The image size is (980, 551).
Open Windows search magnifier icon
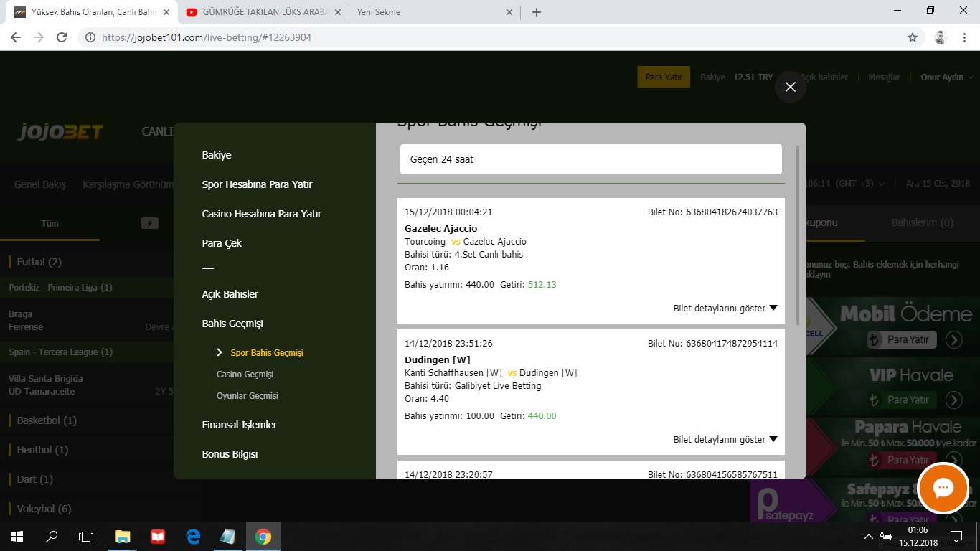pos(52,536)
